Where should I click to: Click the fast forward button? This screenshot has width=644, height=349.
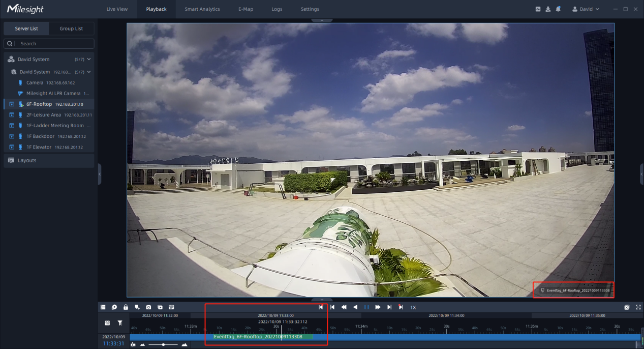[378, 307]
